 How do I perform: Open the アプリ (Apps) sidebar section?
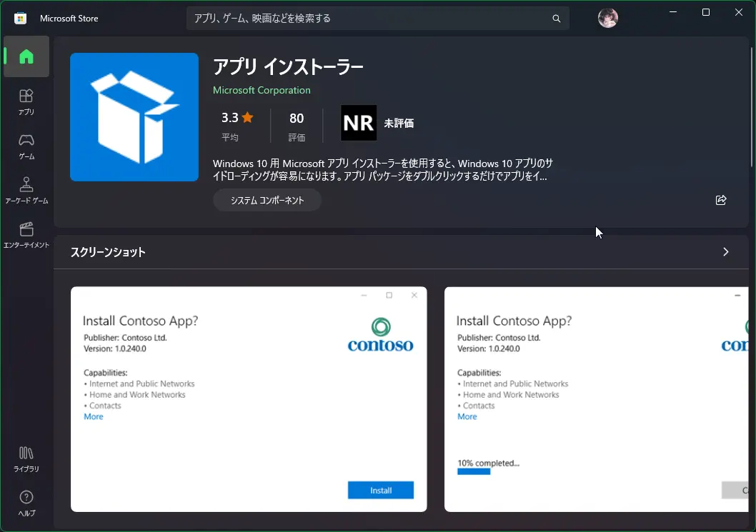point(26,101)
